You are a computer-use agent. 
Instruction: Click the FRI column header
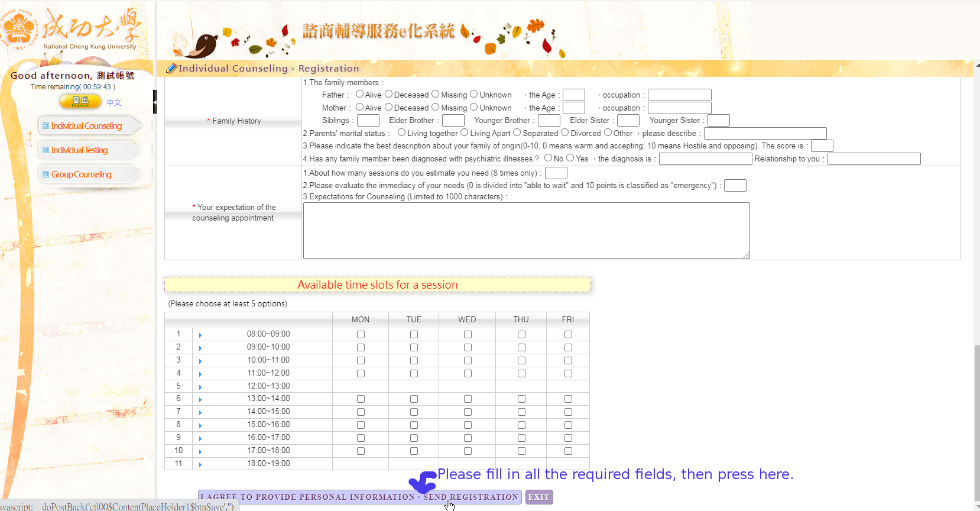[x=568, y=319]
